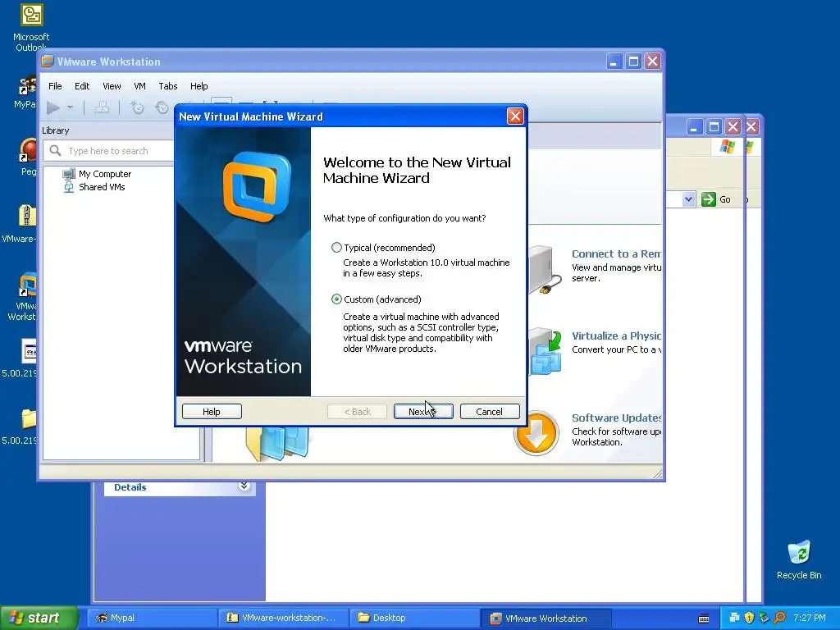
Task: Open the power options dropdown arrow
Action: click(x=70, y=107)
